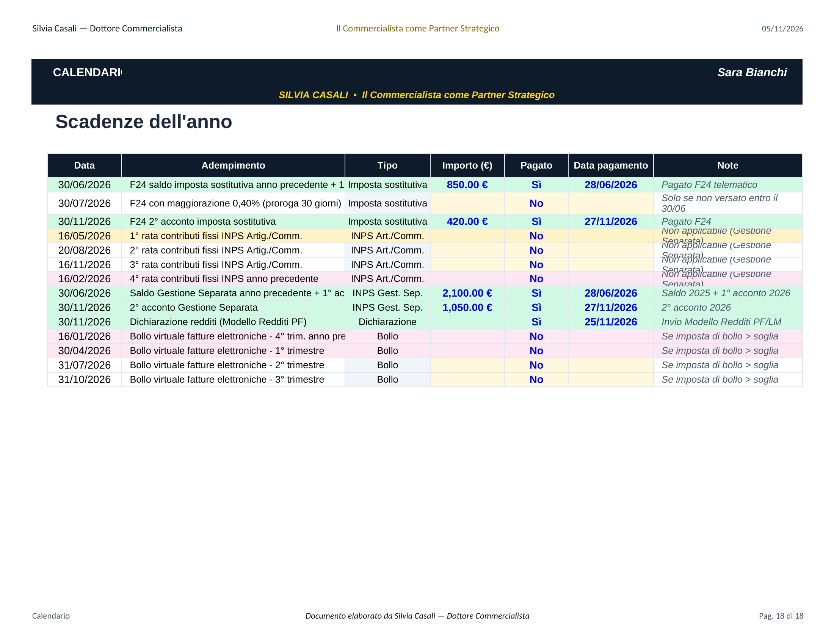Image resolution: width=834 pixels, height=644 pixels.
Task: Click 'Bollo virtuale fatture elettroniche - 1° trimestre'
Action: [227, 351]
